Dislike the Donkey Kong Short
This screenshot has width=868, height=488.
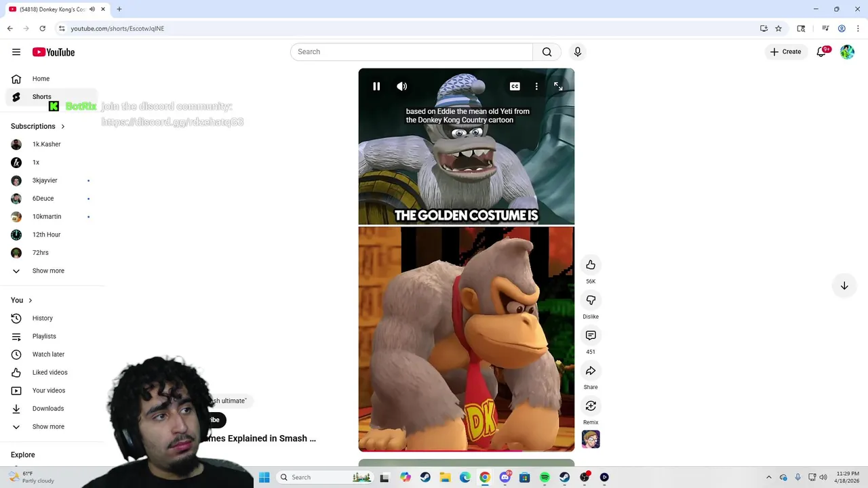591,300
